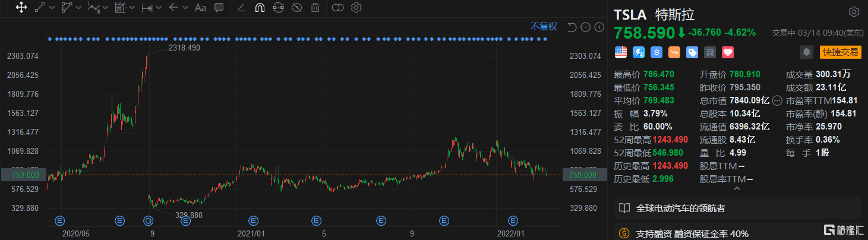Click the Q event marker near 9
This screenshot has height=240, width=868.
[x=147, y=221]
